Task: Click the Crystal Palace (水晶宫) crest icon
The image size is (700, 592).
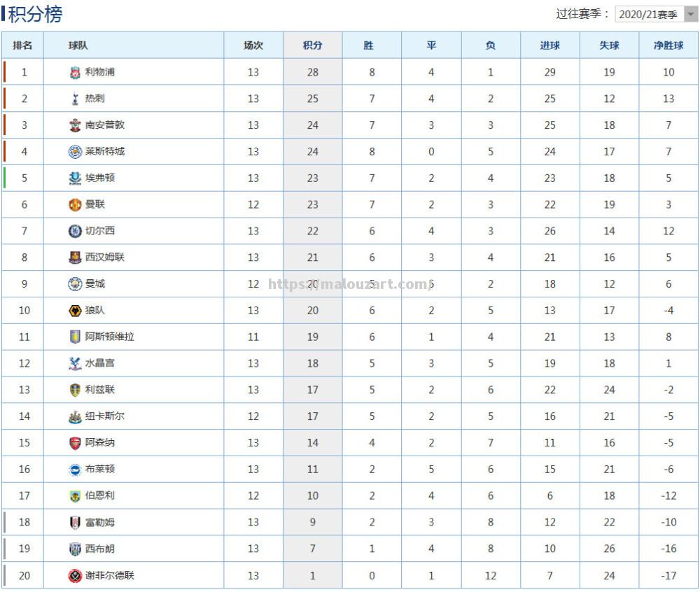Action: tap(75, 363)
